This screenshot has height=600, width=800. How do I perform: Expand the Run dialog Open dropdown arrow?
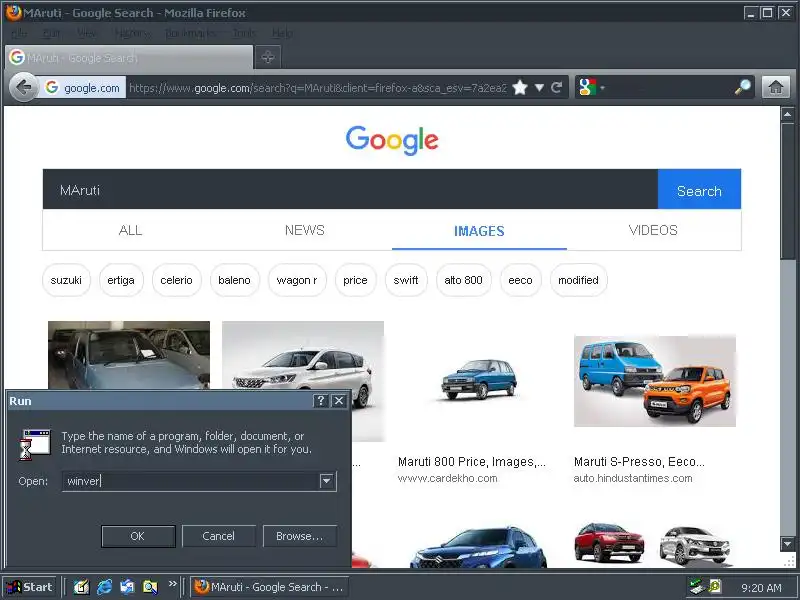(x=327, y=481)
